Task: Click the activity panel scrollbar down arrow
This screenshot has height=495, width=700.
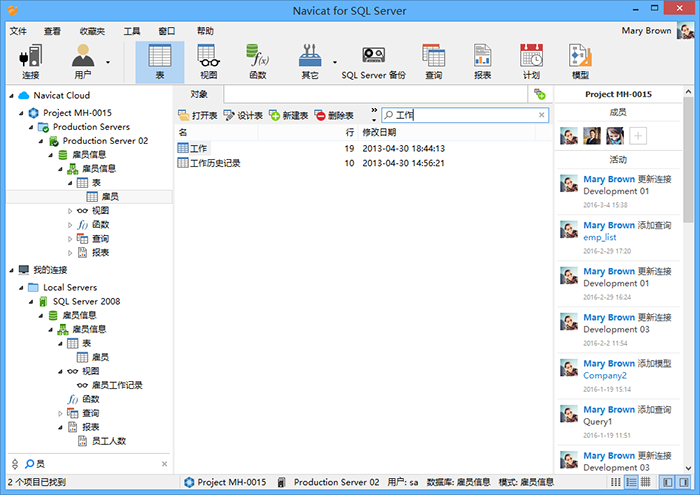Action: (x=688, y=468)
